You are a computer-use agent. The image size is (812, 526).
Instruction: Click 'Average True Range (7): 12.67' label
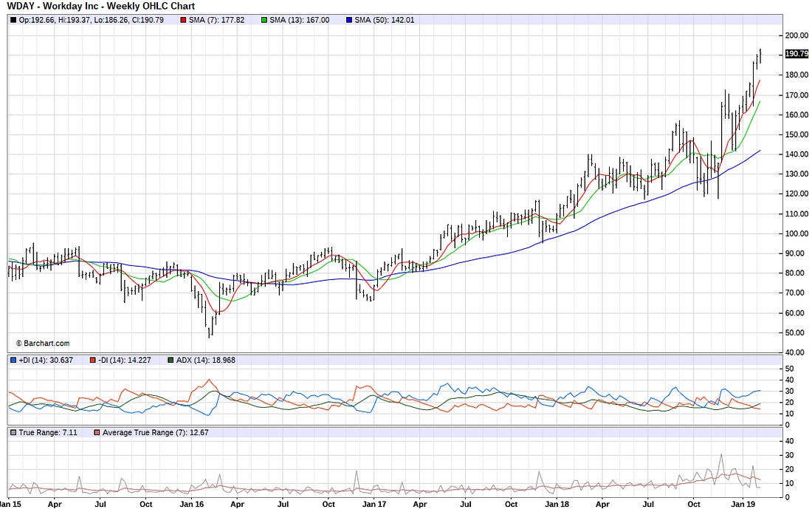click(x=155, y=432)
